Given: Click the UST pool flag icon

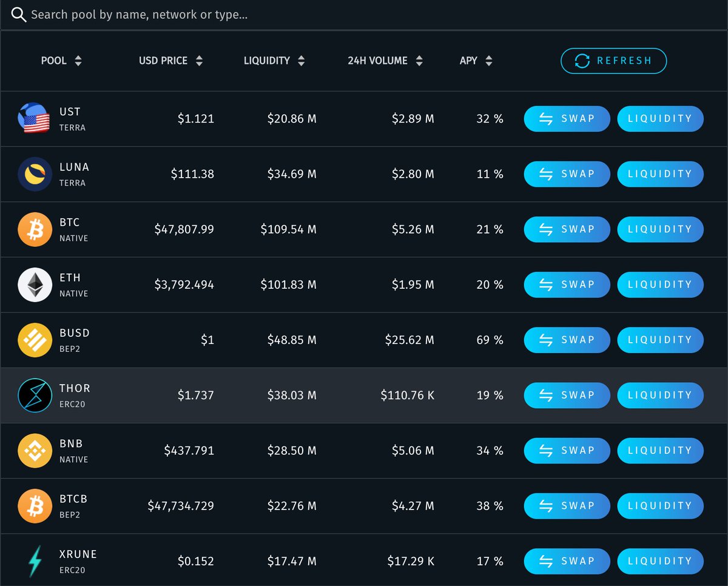Looking at the screenshot, I should pyautogui.click(x=33, y=118).
